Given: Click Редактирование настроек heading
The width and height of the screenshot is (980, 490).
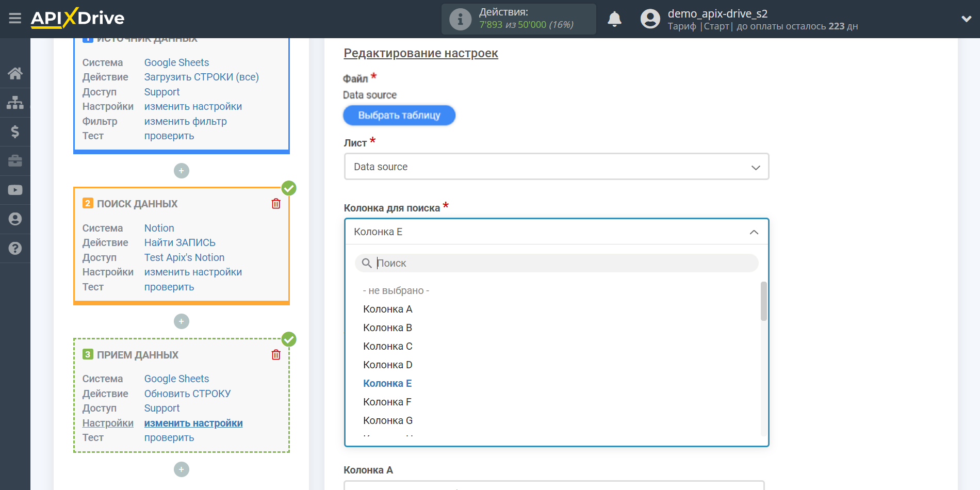Looking at the screenshot, I should [x=421, y=53].
